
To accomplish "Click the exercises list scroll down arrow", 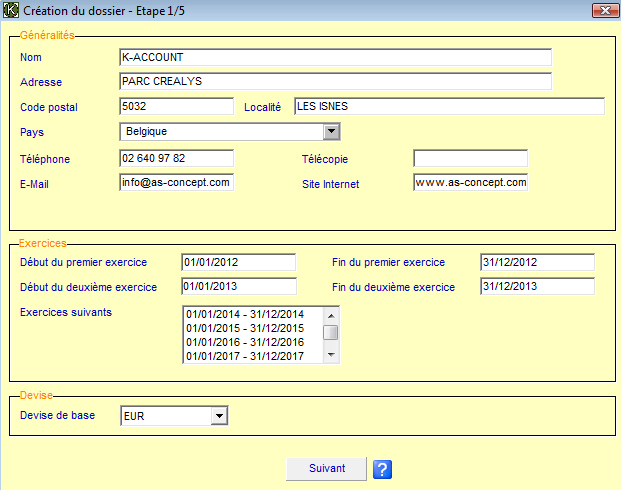I will (x=331, y=355).
